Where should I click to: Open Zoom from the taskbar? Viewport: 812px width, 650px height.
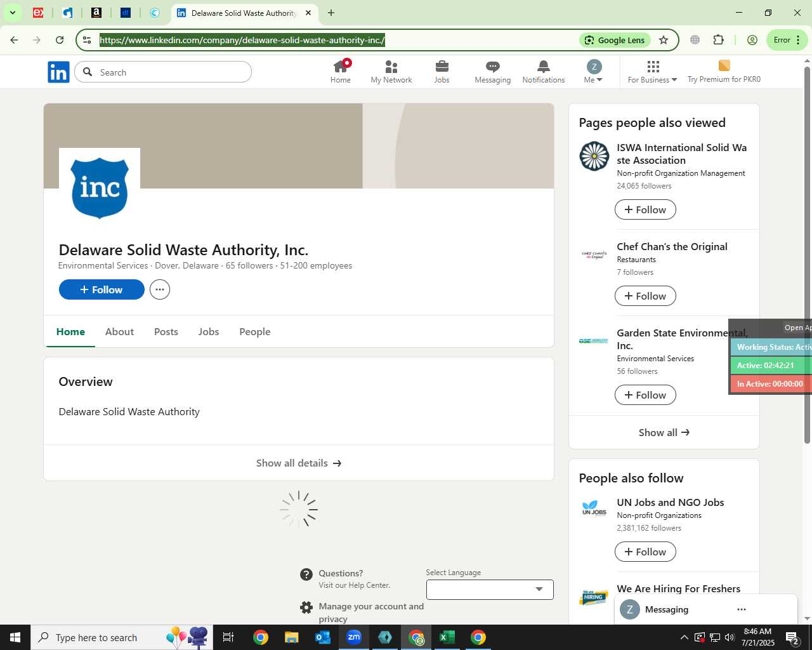pos(354,637)
